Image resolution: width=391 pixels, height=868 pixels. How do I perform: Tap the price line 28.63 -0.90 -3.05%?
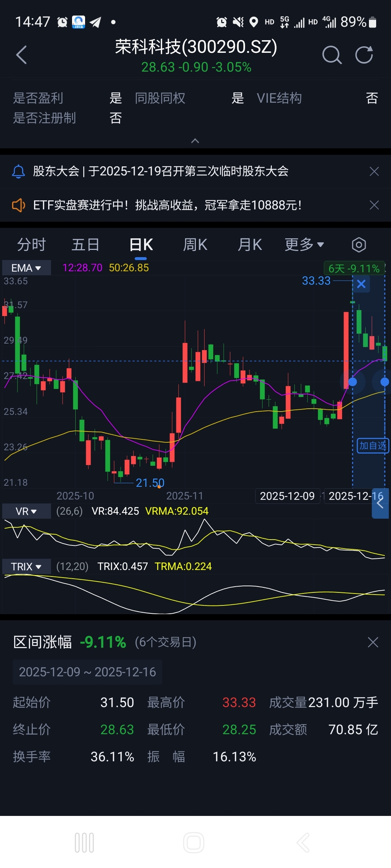coord(196,67)
